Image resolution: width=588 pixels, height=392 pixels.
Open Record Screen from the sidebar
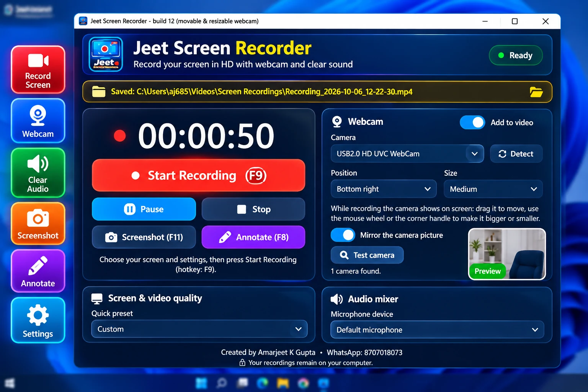(x=38, y=70)
